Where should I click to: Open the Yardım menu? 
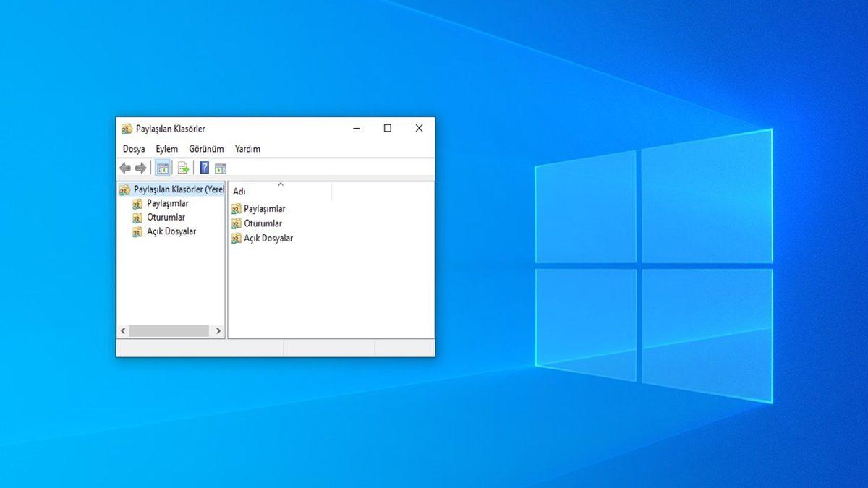(x=248, y=149)
